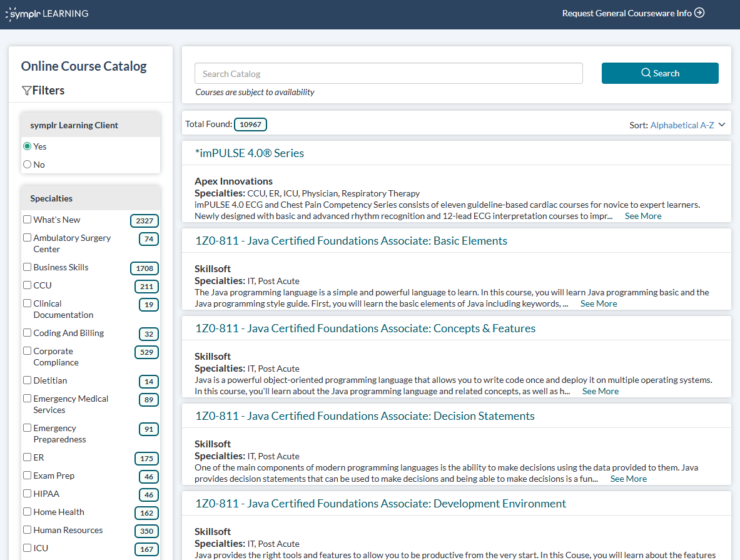The width and height of the screenshot is (740, 560).
Task: Click the symplr Learning Client section header
Action: pyautogui.click(x=91, y=125)
